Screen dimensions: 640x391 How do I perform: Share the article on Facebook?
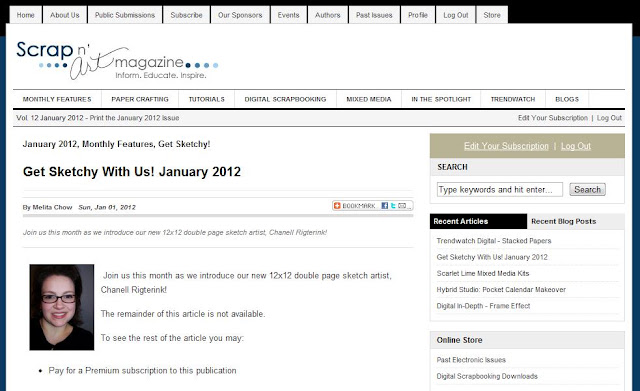(x=384, y=206)
